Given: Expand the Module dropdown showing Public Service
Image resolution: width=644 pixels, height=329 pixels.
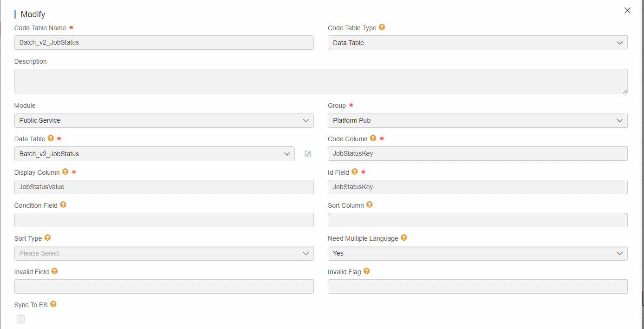Looking at the screenshot, I should [164, 120].
